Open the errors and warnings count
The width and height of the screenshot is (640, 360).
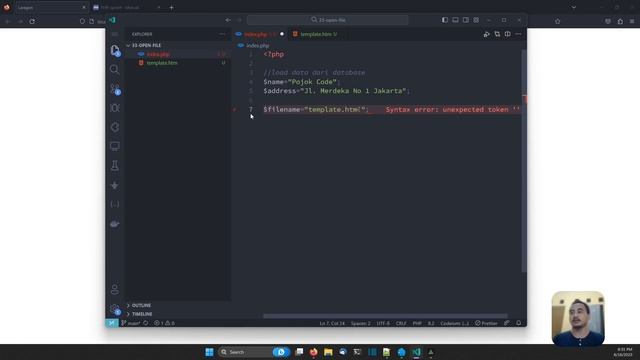click(x=164, y=323)
